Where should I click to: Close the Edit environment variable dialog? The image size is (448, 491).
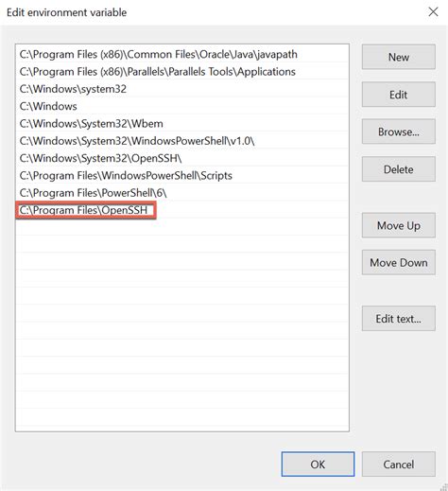pos(433,12)
